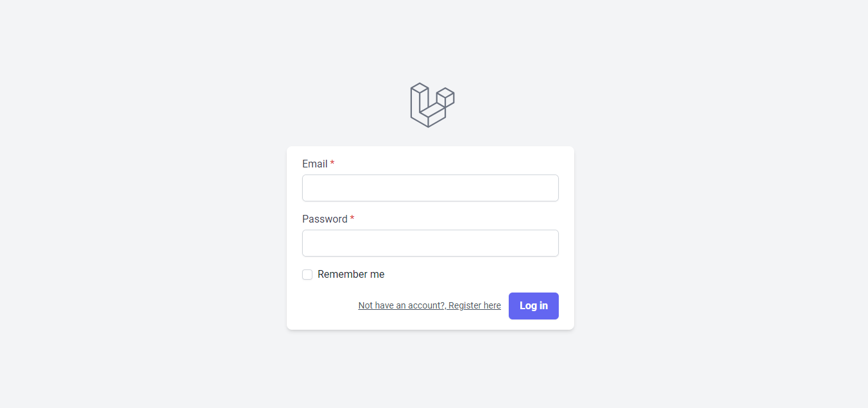Click the Remember me label text

tap(350, 274)
